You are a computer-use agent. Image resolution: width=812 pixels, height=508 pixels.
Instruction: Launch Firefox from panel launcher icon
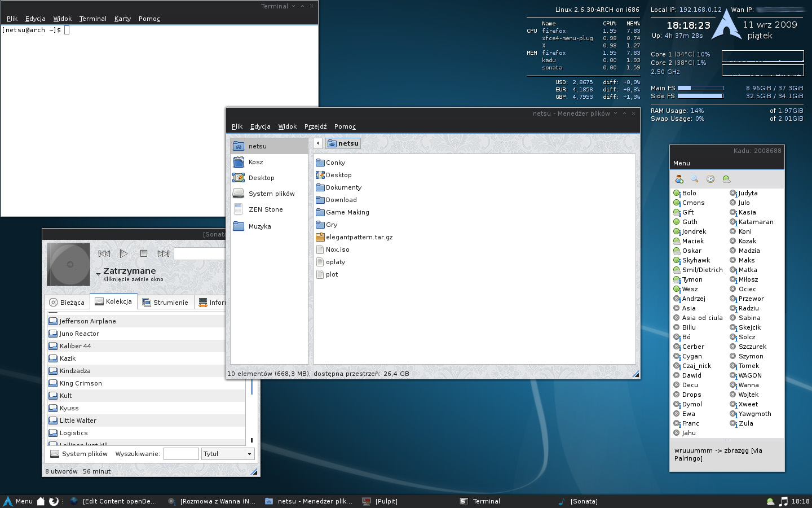coord(54,501)
